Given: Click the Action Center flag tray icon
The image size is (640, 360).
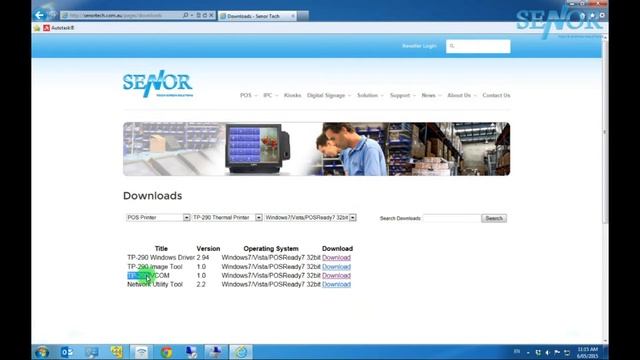Looking at the screenshot, I should point(557,352).
